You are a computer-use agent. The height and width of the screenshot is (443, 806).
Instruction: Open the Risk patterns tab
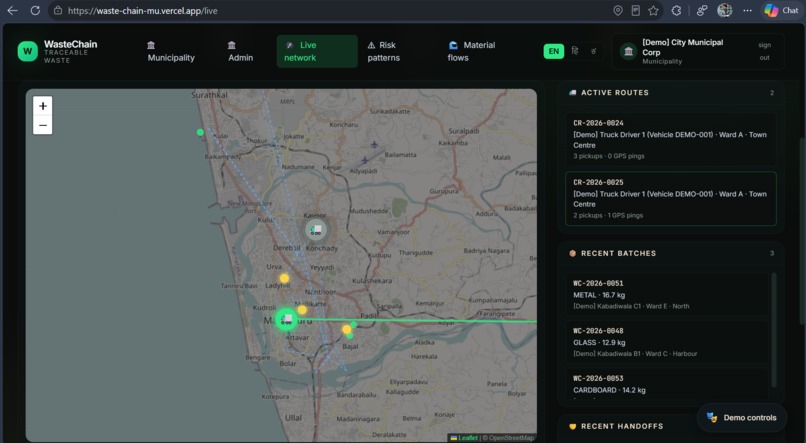[x=383, y=51]
